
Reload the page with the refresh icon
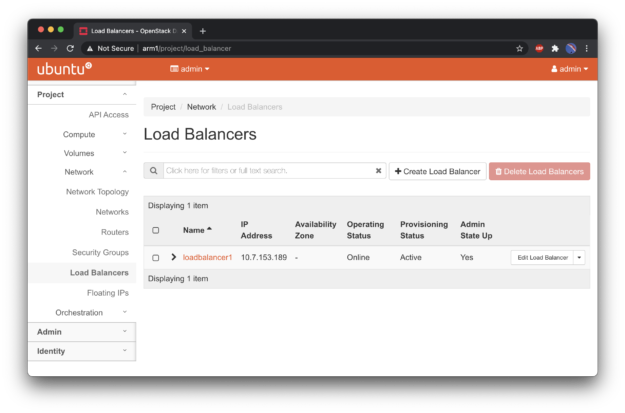[70, 48]
